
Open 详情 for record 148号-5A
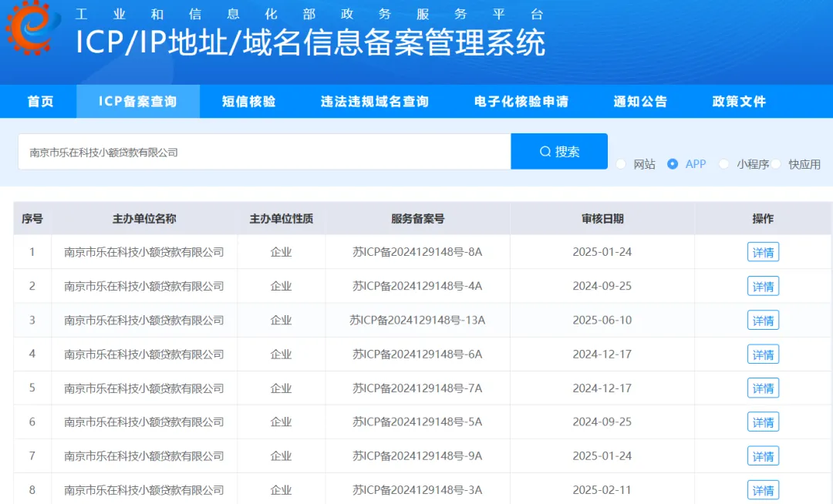(763, 422)
